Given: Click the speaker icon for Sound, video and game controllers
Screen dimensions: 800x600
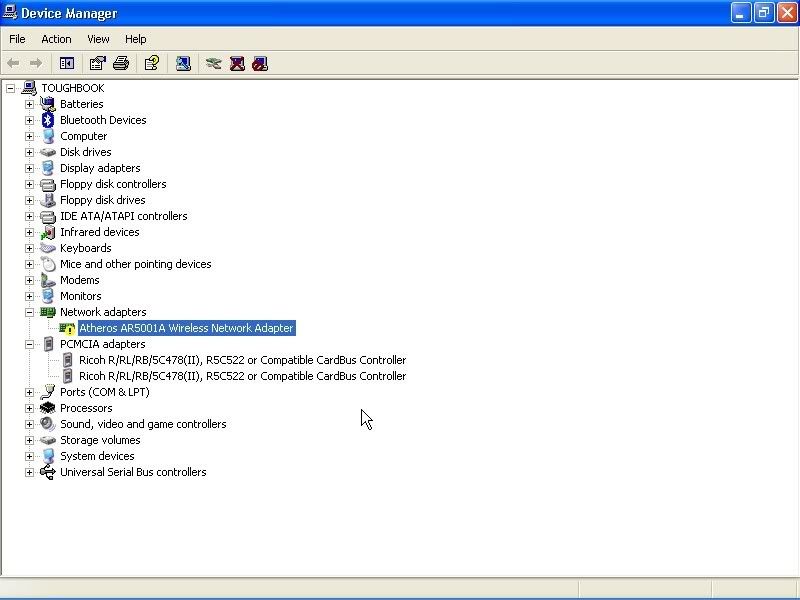Looking at the screenshot, I should click(48, 424).
